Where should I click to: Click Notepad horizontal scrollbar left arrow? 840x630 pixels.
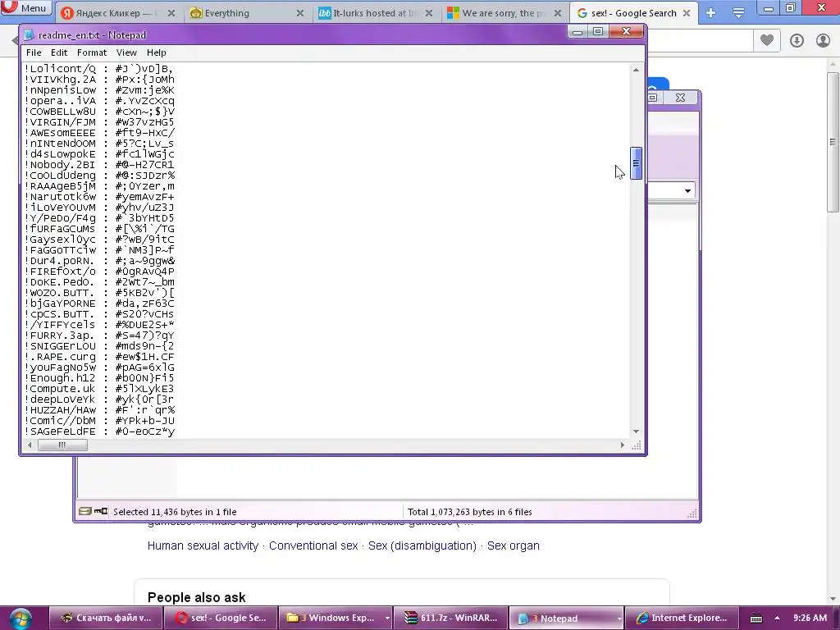(30, 445)
